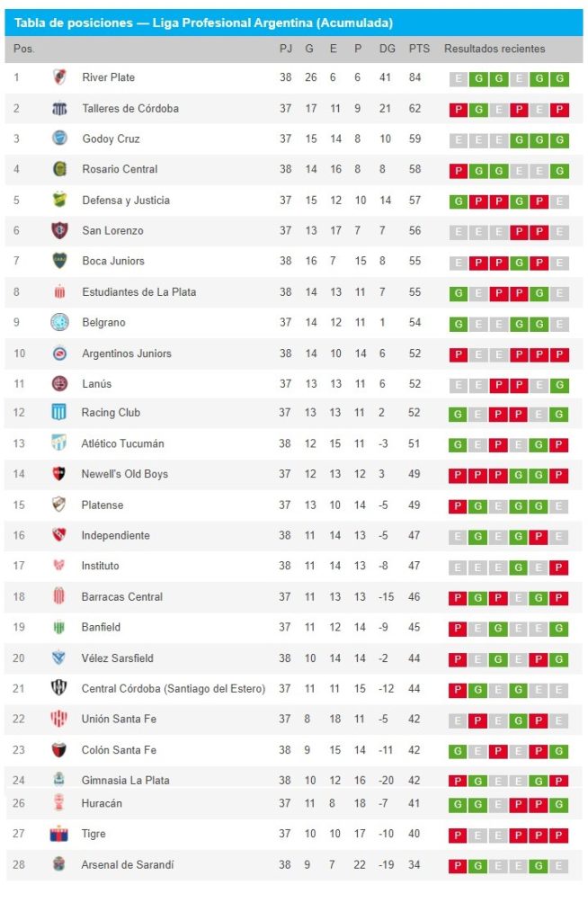Select the Tigre club crest
This screenshot has height=921, width=588.
58,834
